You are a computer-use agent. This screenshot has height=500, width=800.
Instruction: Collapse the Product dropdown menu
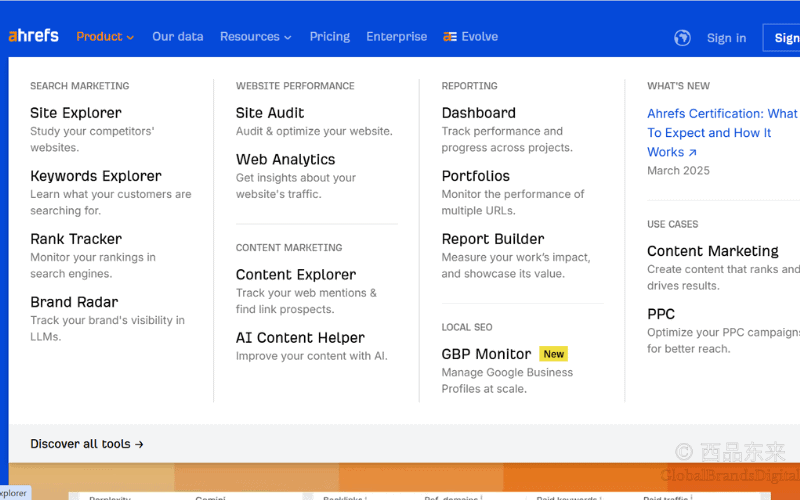click(105, 37)
